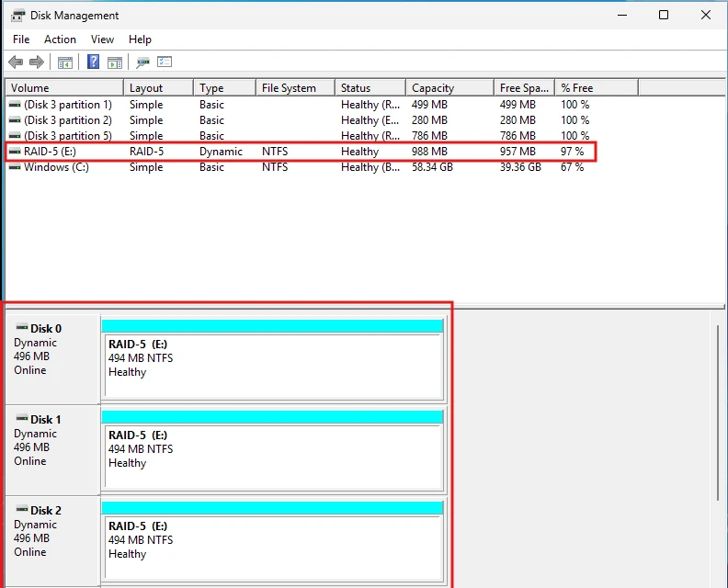Sort by the Layout column header

click(159, 87)
